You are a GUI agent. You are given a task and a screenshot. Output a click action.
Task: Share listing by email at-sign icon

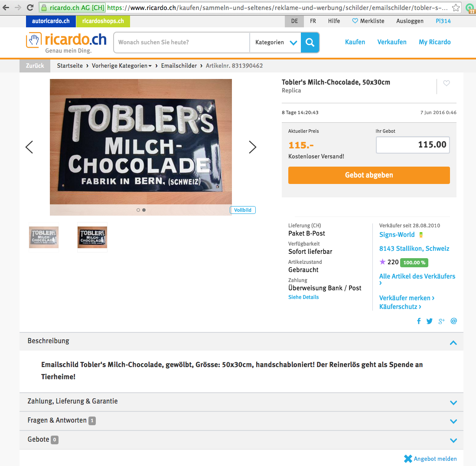point(453,321)
